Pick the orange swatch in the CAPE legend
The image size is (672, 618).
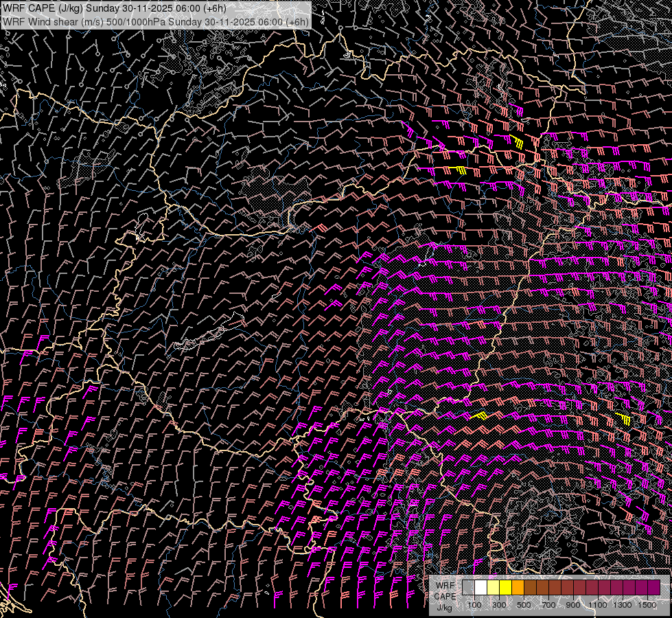point(518,588)
